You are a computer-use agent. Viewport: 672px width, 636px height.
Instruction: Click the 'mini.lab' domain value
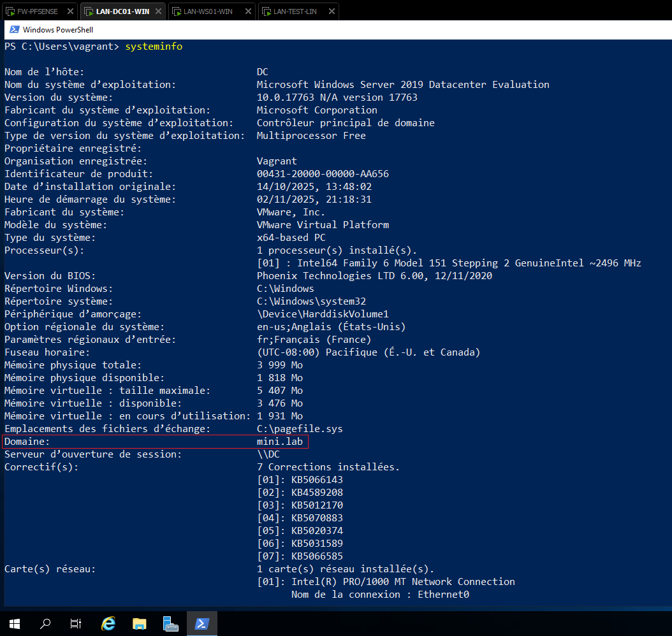[280, 442]
